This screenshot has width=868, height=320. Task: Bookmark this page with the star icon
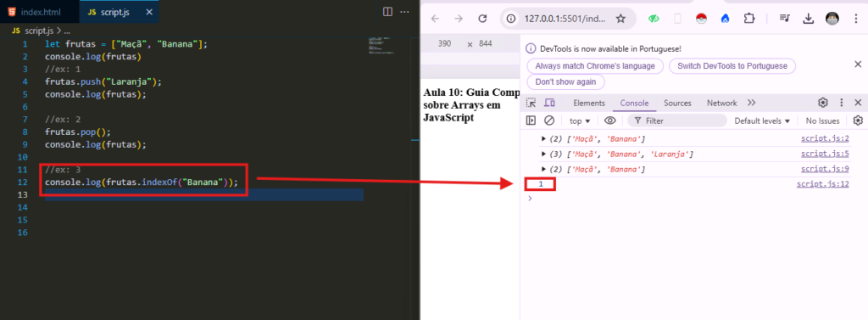[620, 19]
